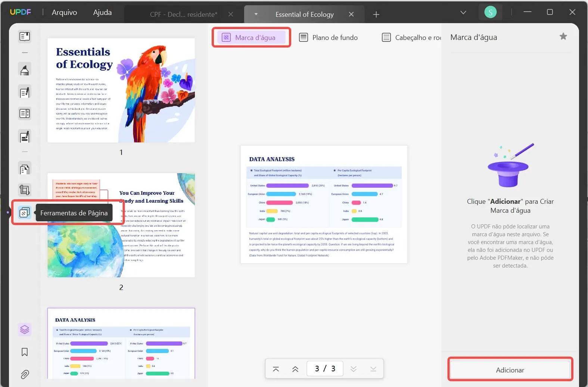
Task: Jump to the last page arrow
Action: pyautogui.click(x=373, y=369)
